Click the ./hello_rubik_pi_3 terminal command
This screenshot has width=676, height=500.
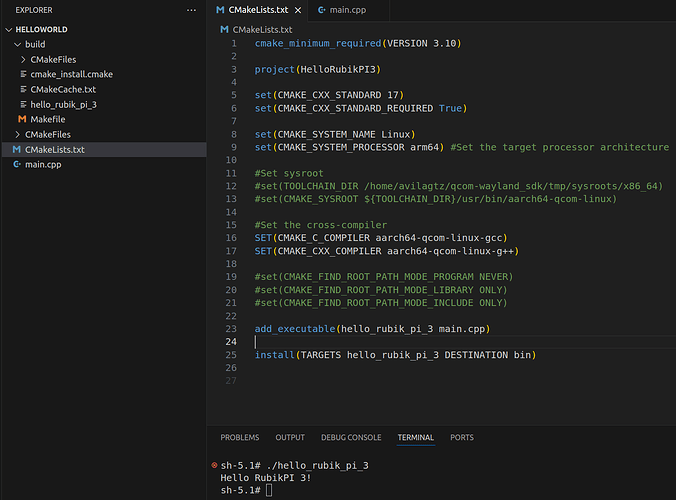click(x=318, y=466)
